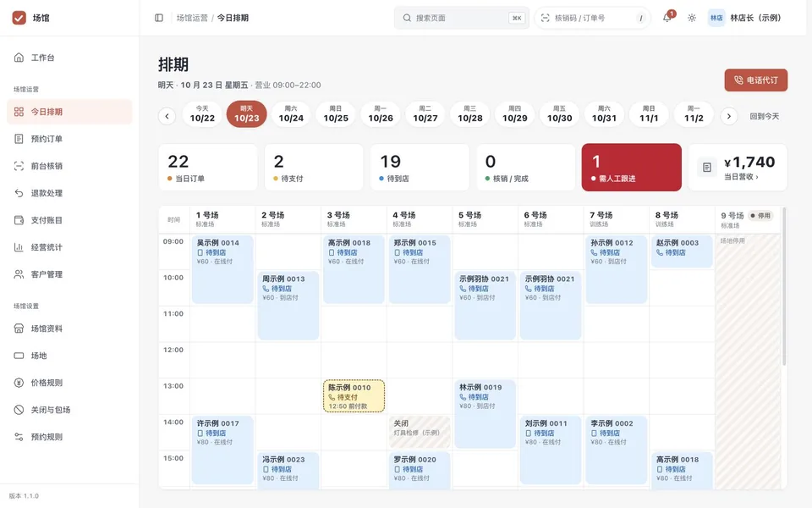Select the 明天 10/23 date tab
Image resolution: width=812 pixels, height=508 pixels.
pos(246,114)
